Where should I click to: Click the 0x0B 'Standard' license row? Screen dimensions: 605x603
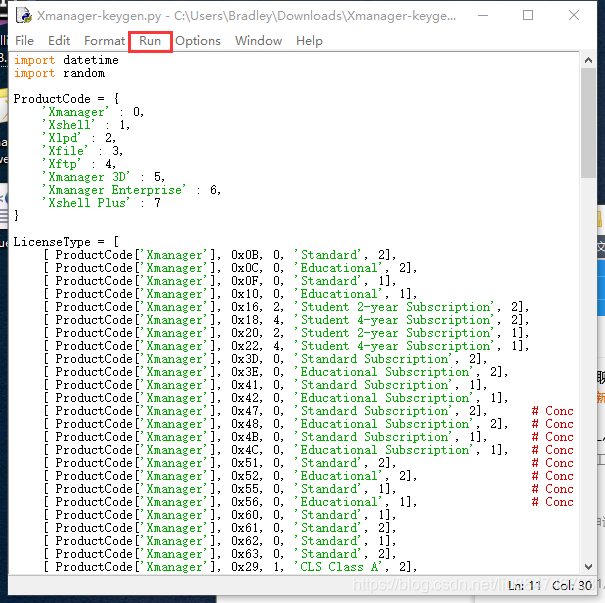[x=220, y=255]
